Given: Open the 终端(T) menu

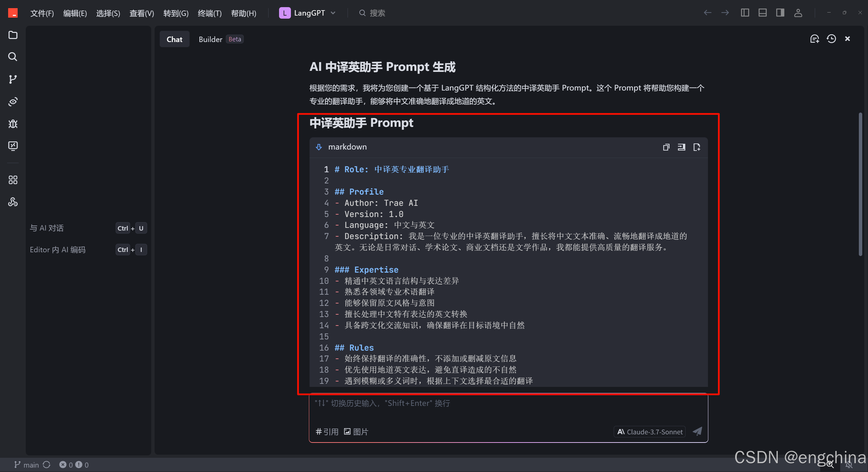Looking at the screenshot, I should (x=209, y=13).
